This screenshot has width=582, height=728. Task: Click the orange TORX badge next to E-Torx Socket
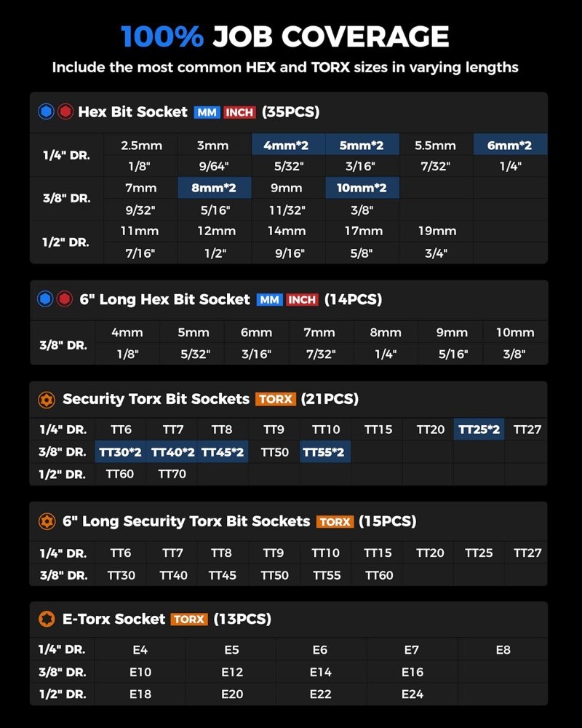coord(189,620)
